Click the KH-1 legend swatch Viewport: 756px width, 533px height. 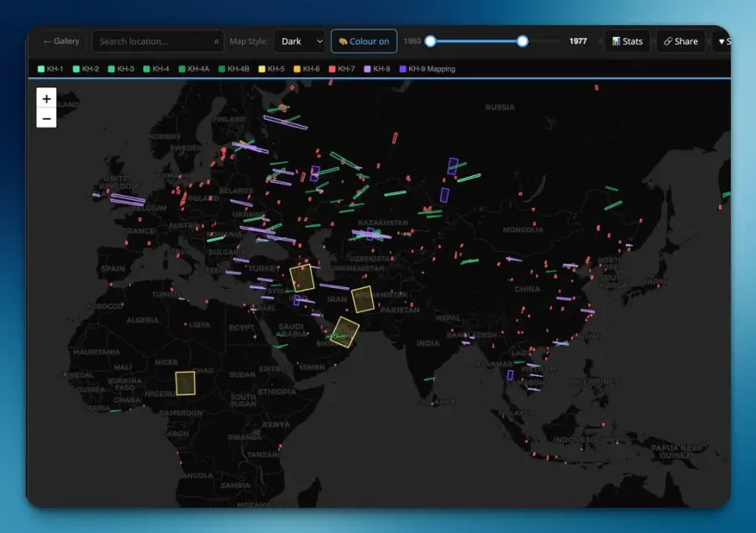[x=41, y=69]
